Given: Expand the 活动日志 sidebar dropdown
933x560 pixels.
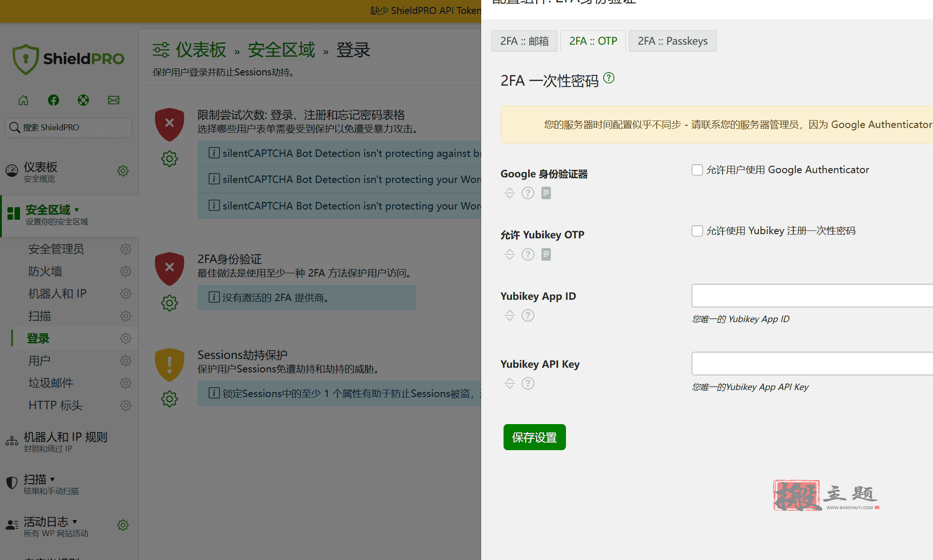Looking at the screenshot, I should tap(75, 521).
